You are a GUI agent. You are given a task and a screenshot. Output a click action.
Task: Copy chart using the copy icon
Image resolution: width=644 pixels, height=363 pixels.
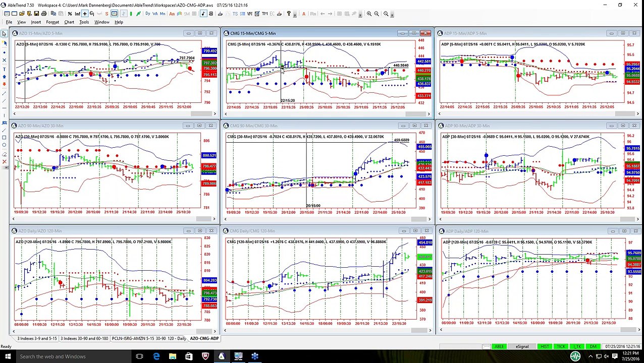tap(53, 14)
